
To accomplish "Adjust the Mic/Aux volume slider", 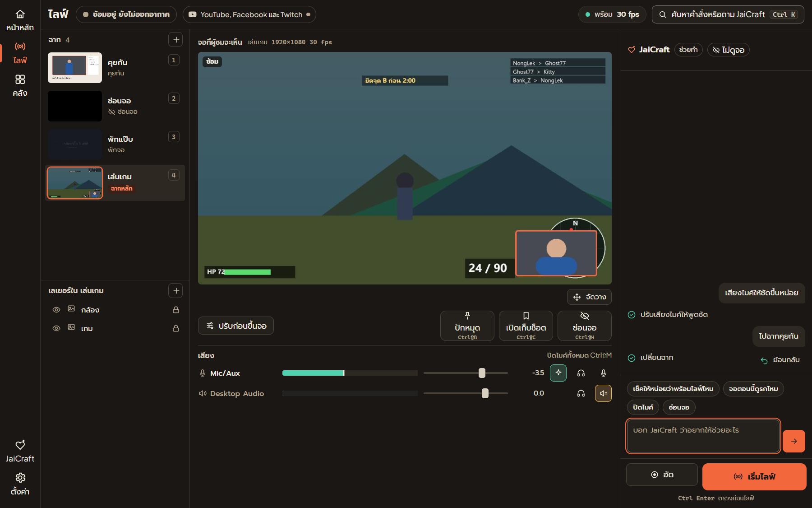I will pos(466,373).
